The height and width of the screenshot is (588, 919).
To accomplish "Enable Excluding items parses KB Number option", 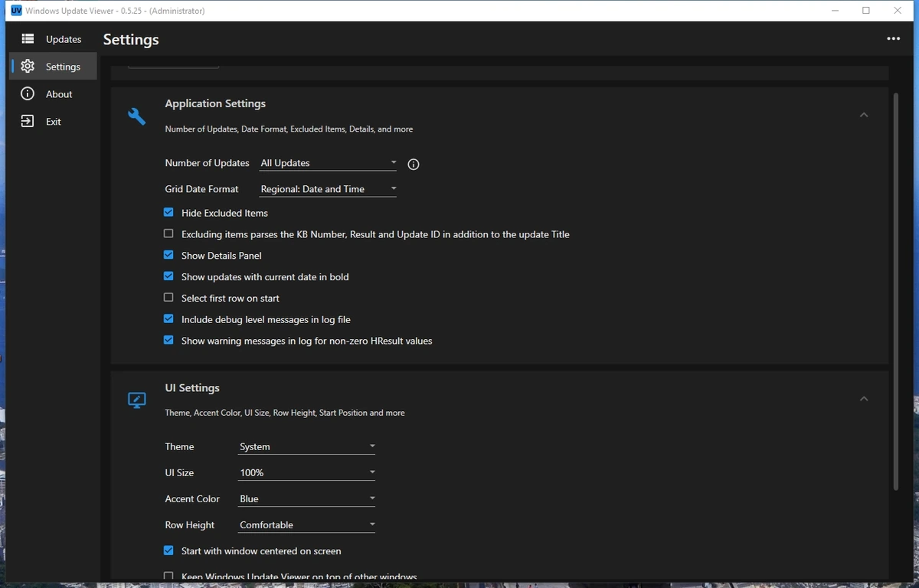I will (168, 234).
